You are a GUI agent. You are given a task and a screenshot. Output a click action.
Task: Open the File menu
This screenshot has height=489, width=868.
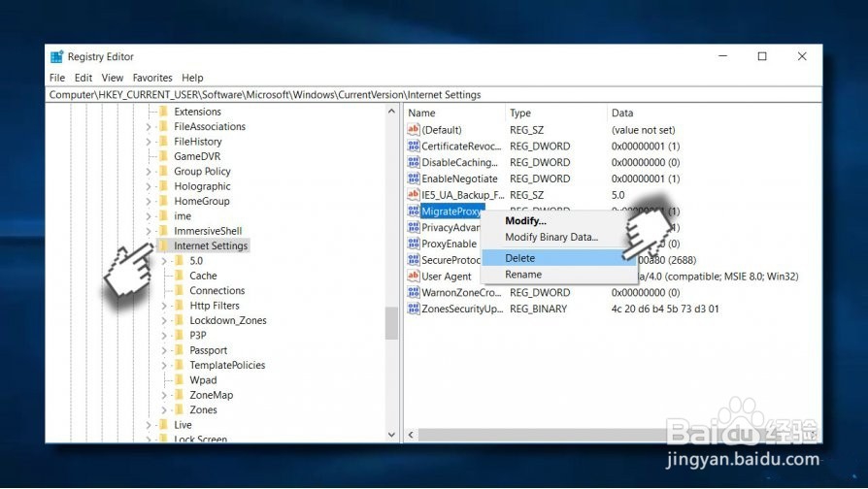57,78
